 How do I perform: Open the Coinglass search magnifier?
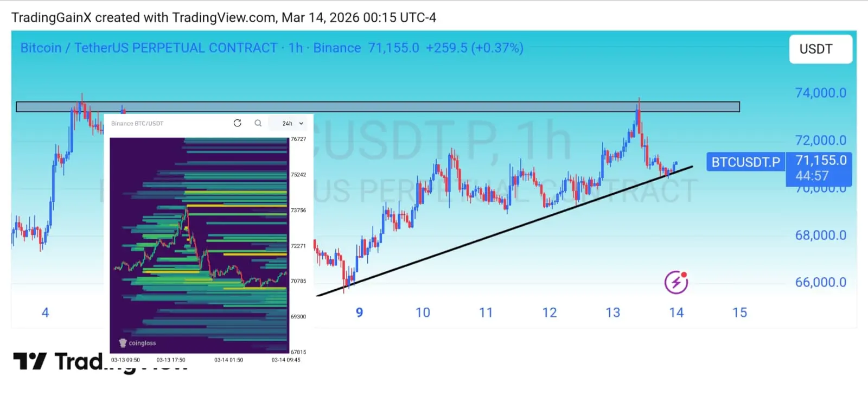(x=258, y=123)
